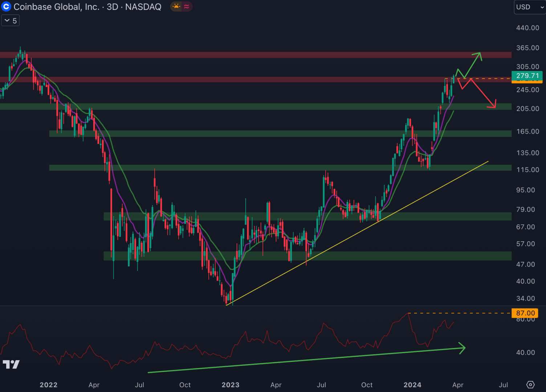
Task: Click the 440.00 label on price scale
Action: pos(527,28)
